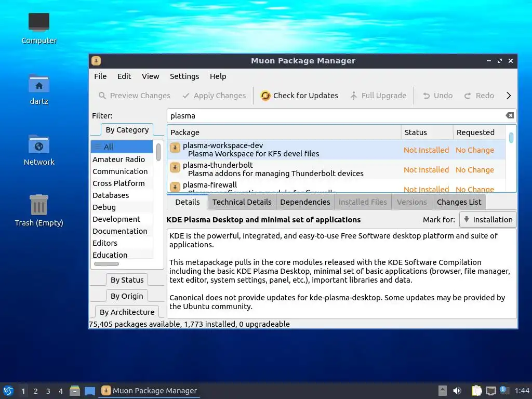Click the network tray icon
Viewport: 532px width, 399px height.
[490, 391]
